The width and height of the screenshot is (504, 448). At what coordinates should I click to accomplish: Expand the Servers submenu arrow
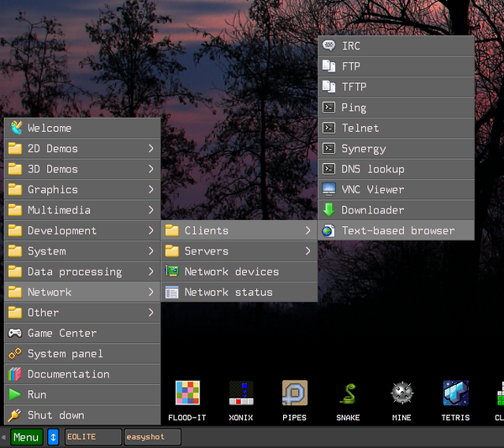pos(308,250)
